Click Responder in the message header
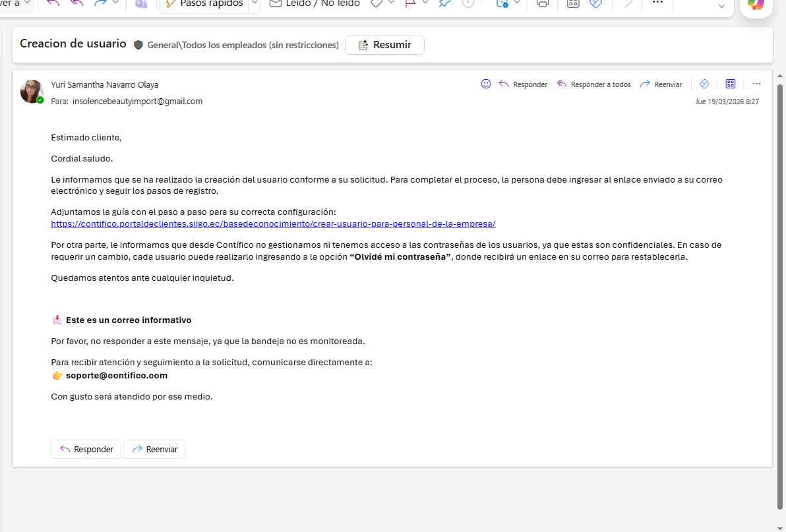The height and width of the screenshot is (532, 786). pos(523,84)
